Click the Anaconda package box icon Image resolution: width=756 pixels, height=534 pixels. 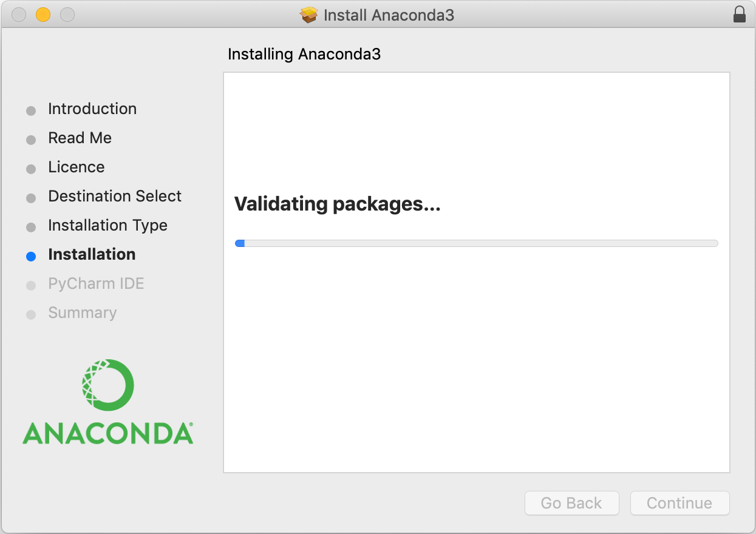coord(309,15)
